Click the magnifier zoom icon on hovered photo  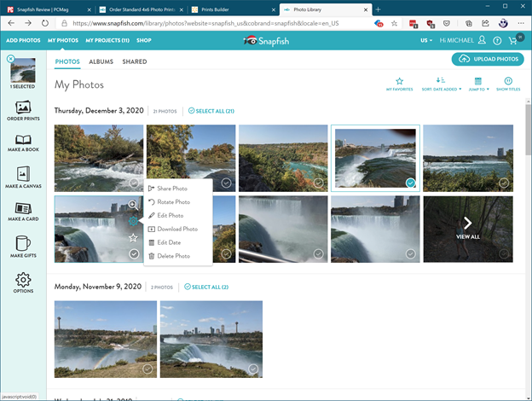[134, 205]
